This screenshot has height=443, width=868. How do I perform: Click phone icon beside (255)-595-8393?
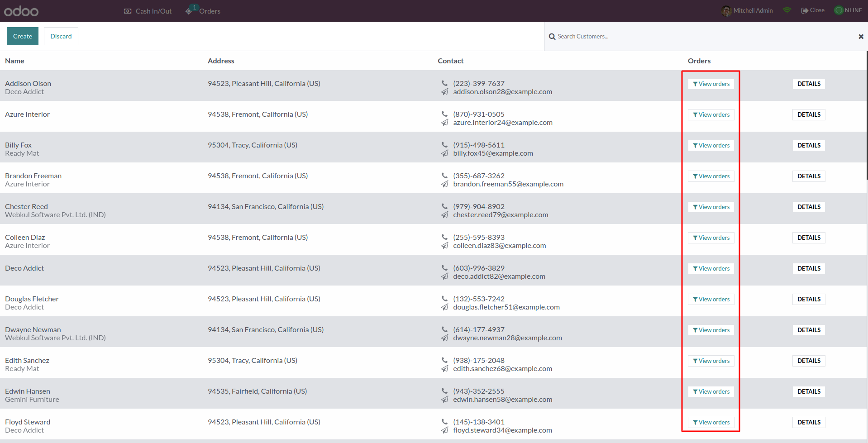tap(444, 237)
